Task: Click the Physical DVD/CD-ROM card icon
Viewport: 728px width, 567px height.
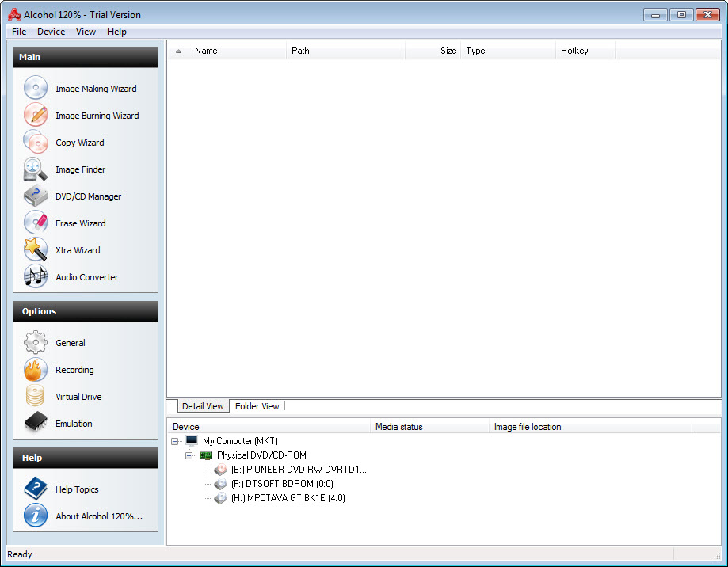Action: (206, 455)
